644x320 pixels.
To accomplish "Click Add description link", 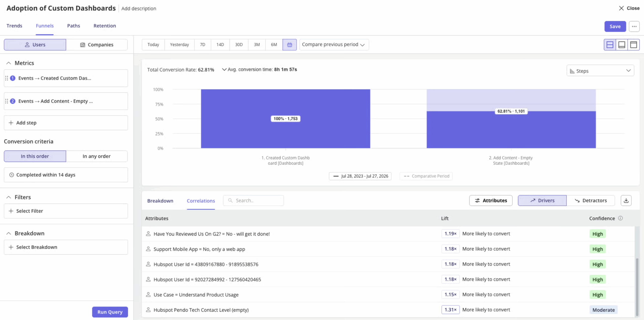I will point(139,9).
